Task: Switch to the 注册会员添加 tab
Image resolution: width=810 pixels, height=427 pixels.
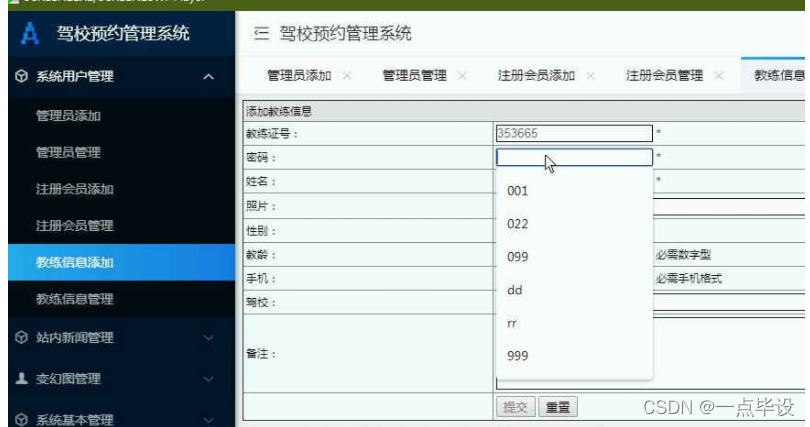Action: 536,75
